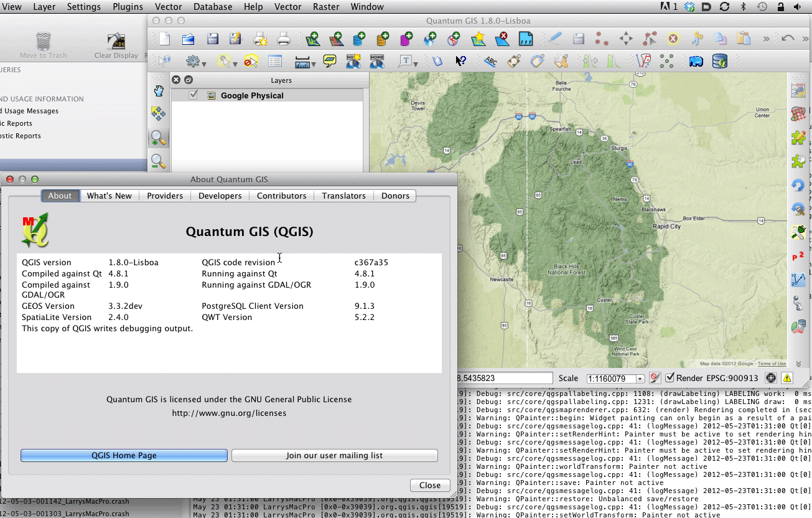Open New Print Composer icon

pos(261,39)
